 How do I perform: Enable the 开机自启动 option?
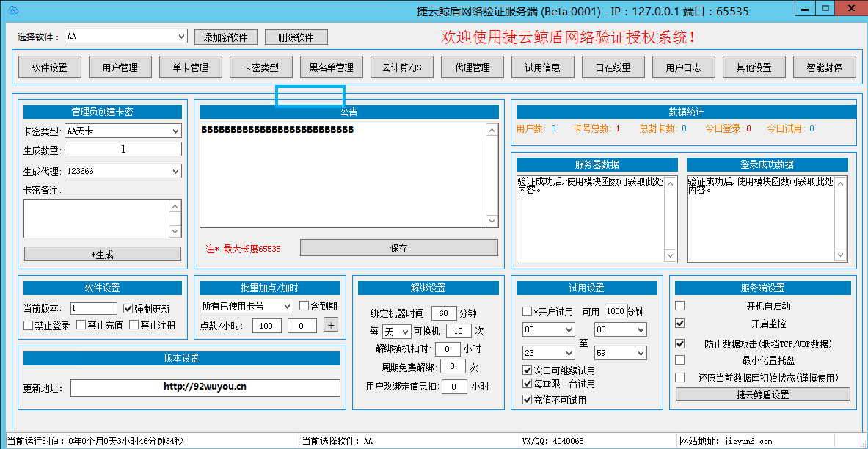(x=679, y=305)
